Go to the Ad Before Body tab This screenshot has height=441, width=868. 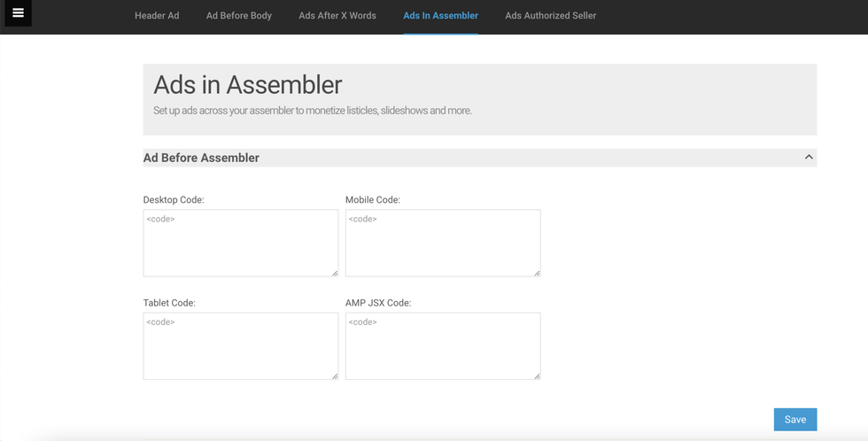[x=239, y=16]
